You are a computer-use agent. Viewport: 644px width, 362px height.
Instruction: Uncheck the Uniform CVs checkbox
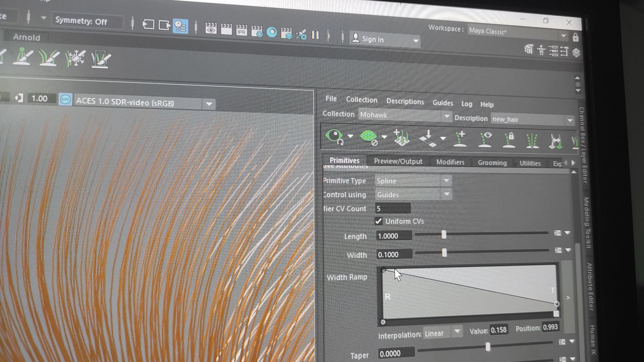[x=379, y=221]
